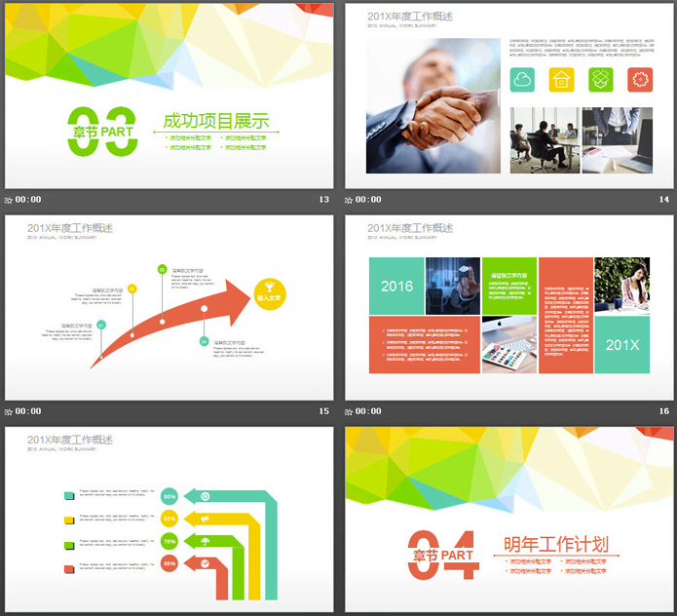Click the 201X年度工作概述 heading on slide 14

(410, 17)
